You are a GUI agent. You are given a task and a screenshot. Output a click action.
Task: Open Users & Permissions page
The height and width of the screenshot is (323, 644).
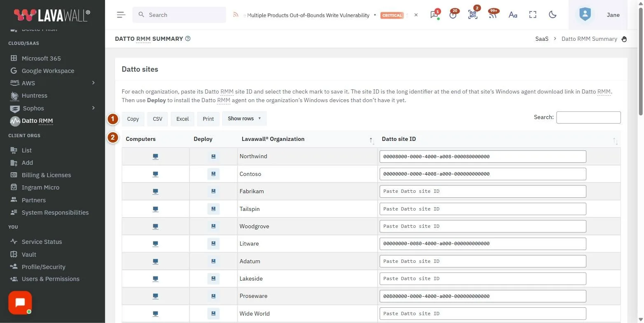click(x=50, y=279)
